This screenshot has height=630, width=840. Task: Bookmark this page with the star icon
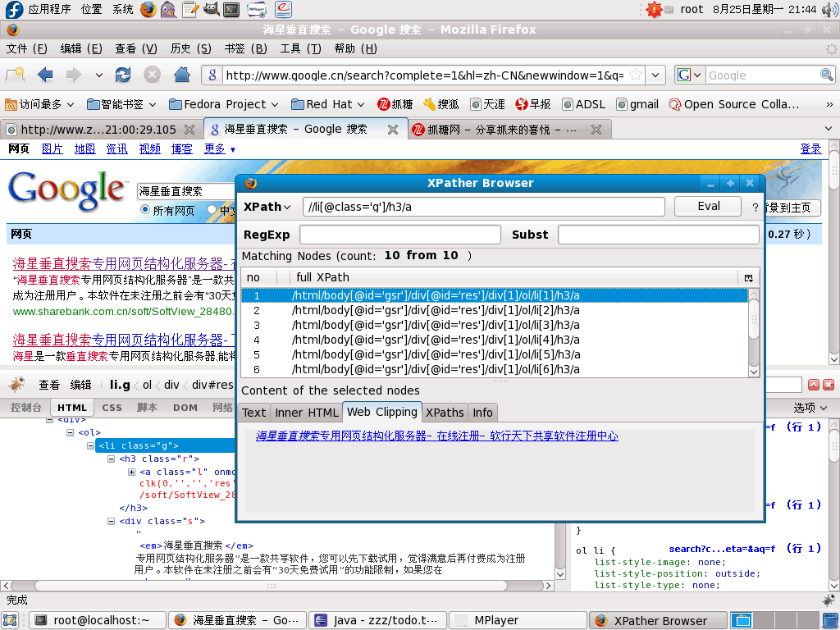636,75
